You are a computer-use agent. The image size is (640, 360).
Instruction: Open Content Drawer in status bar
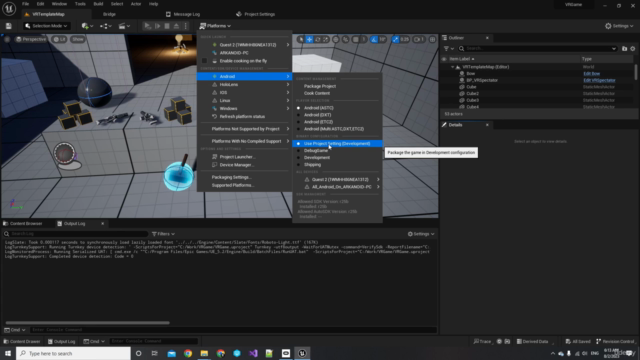[22, 341]
